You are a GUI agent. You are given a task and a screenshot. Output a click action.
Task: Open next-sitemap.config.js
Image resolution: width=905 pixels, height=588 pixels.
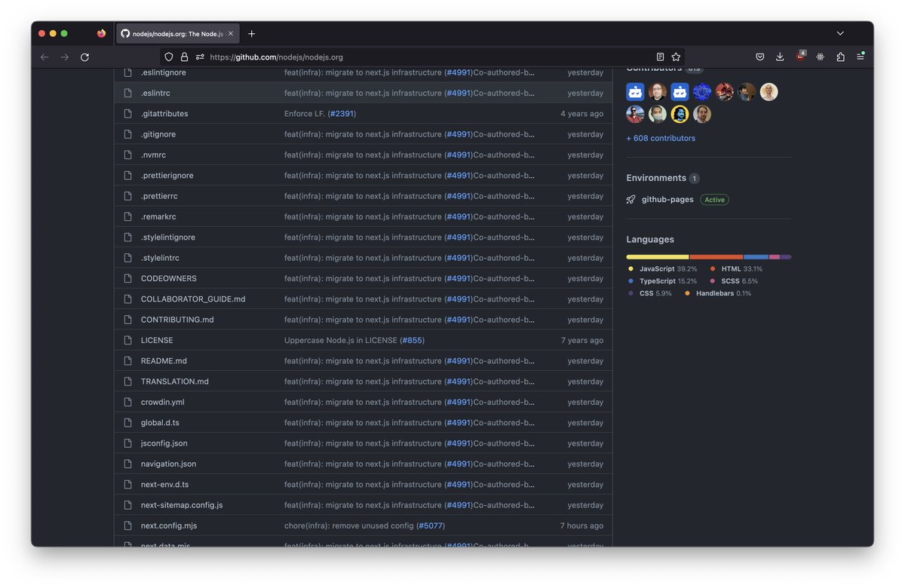[182, 505]
